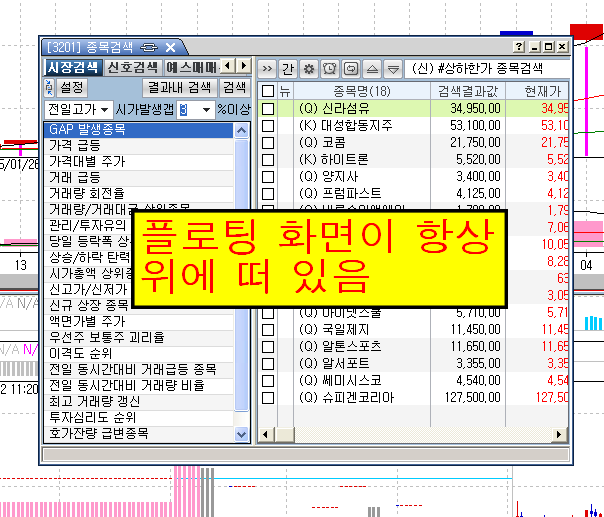Click the condition list vertical scrollbar
Screen dimensions: 604x517
pos(241,280)
